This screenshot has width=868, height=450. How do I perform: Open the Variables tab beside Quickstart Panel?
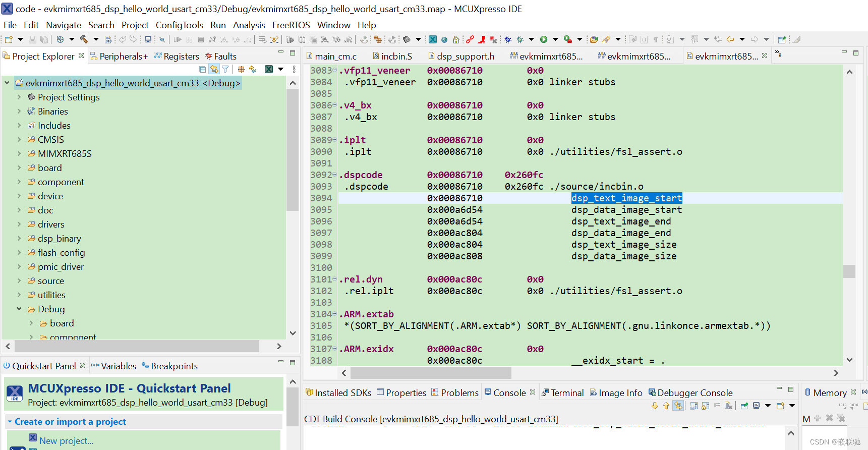[x=114, y=366]
